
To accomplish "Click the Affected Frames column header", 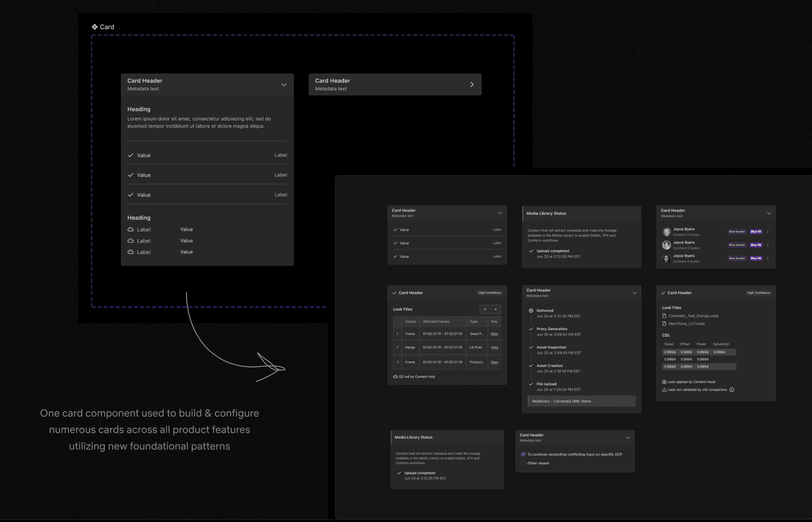I will [x=436, y=322].
